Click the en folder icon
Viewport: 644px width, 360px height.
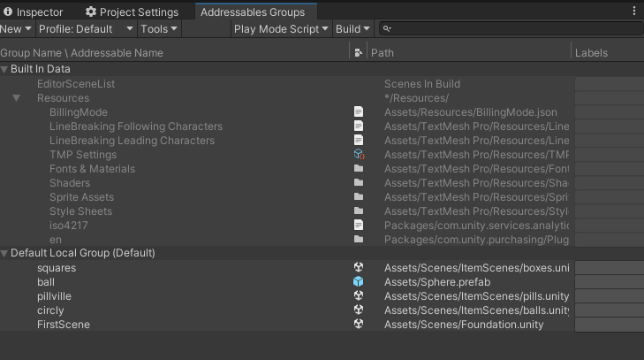pos(359,239)
